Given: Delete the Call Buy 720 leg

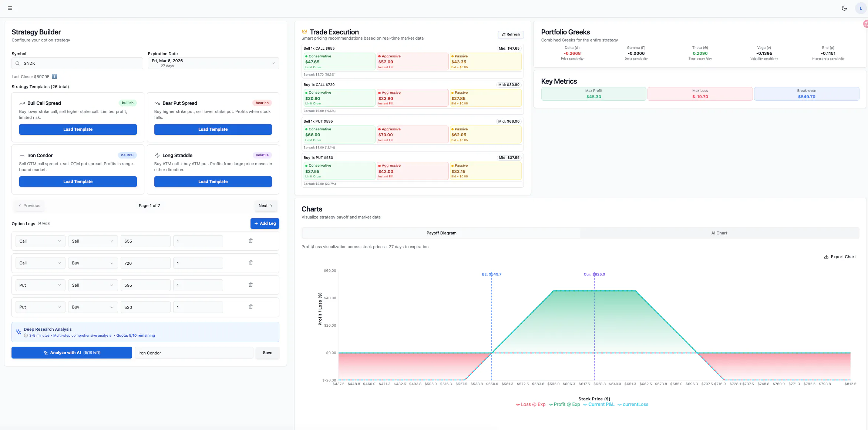Looking at the screenshot, I should click(250, 263).
